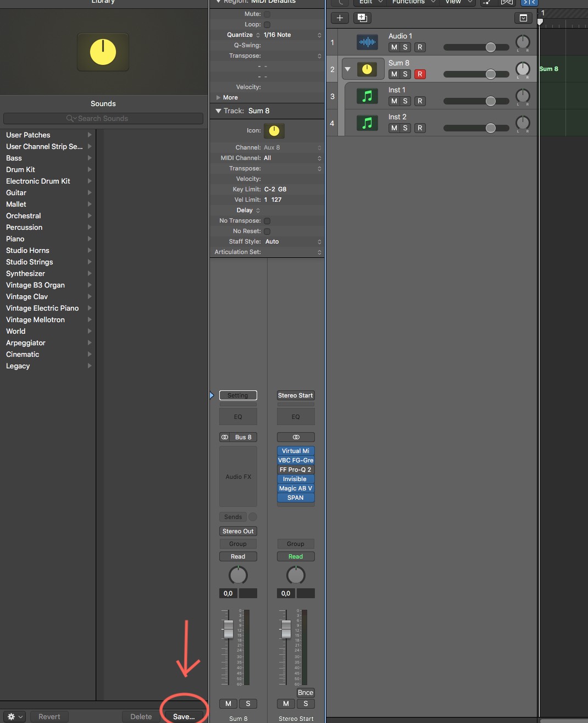Click the Setting button on Sum 8 strip

coord(238,395)
